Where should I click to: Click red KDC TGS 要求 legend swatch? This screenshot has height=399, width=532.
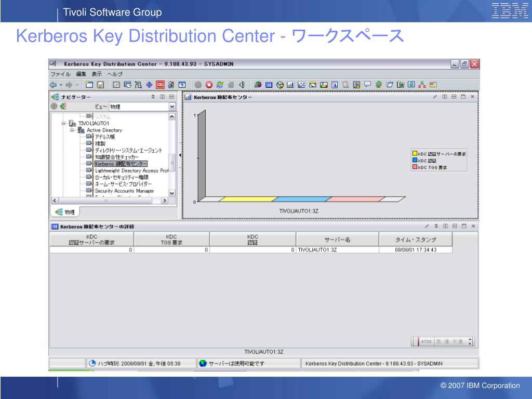tap(415, 167)
